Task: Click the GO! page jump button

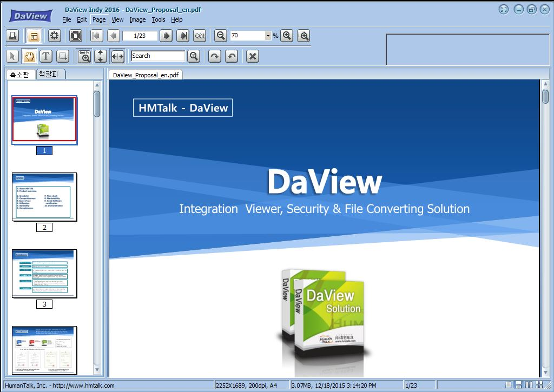Action: tap(200, 36)
